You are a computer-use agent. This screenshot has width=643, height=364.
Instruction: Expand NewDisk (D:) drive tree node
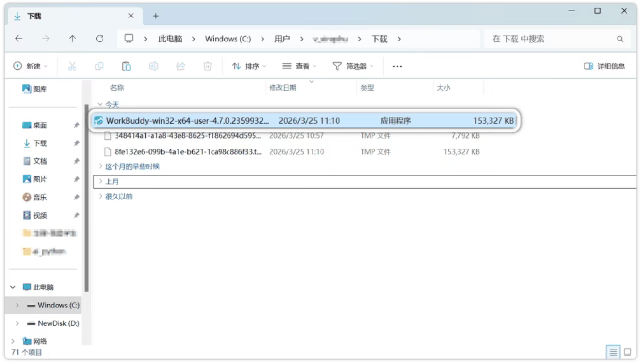pyautogui.click(x=17, y=323)
